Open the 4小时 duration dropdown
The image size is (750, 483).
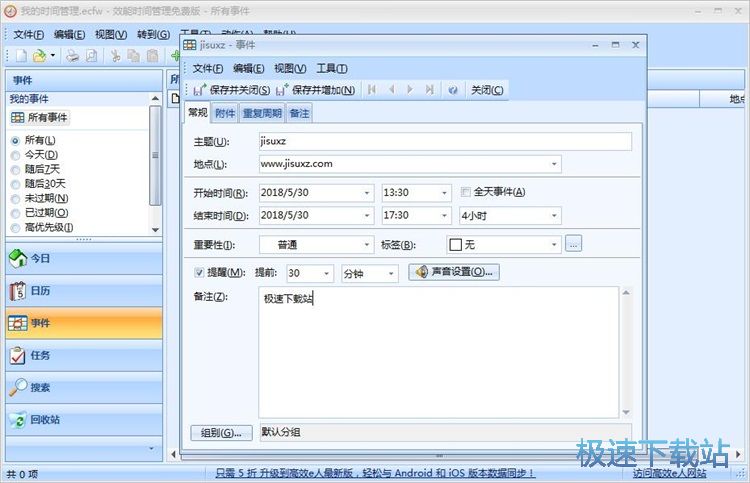(x=554, y=216)
